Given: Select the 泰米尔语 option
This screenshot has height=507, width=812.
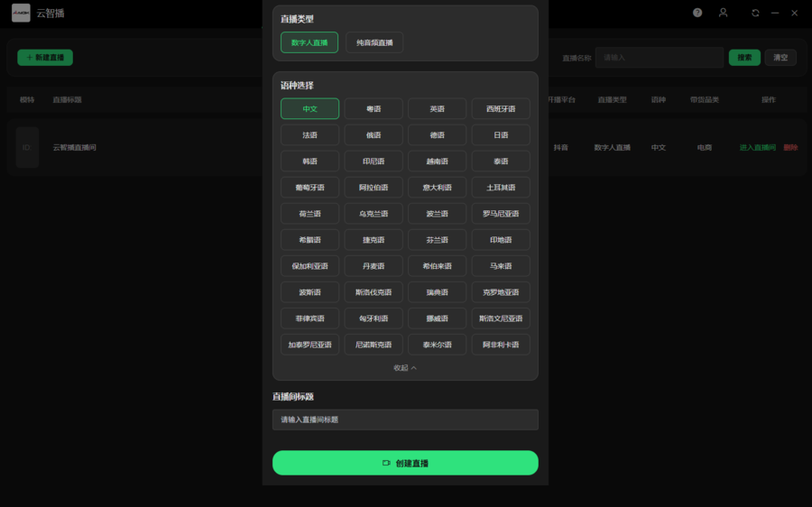Looking at the screenshot, I should tap(437, 345).
